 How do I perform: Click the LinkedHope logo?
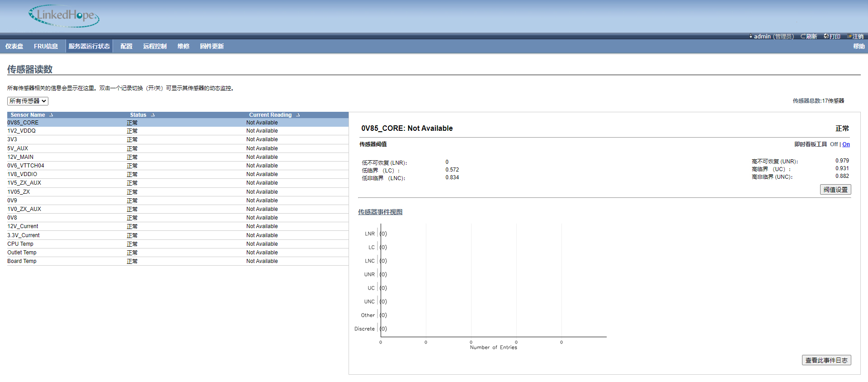64,16
